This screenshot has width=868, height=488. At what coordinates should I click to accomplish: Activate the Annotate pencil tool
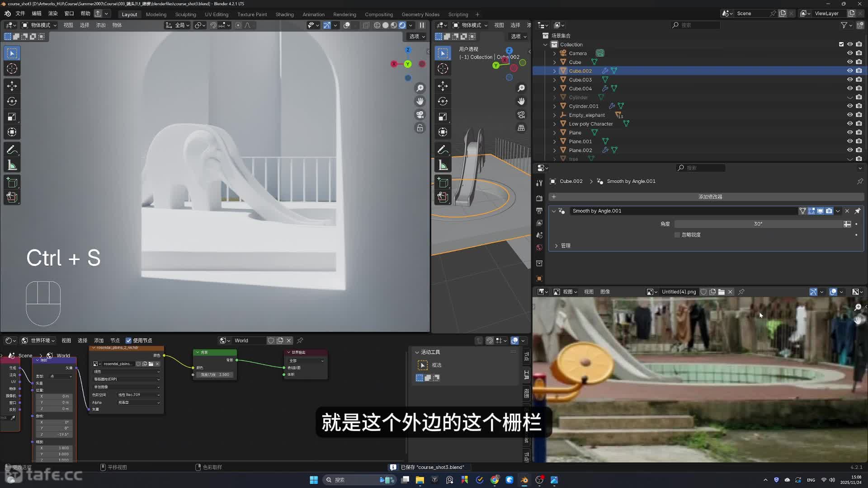tap(12, 150)
